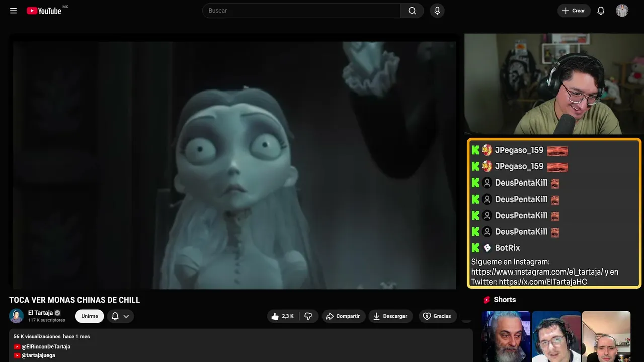Click the verified badge beside El Tartaja
The width and height of the screenshot is (644, 362).
(57, 313)
